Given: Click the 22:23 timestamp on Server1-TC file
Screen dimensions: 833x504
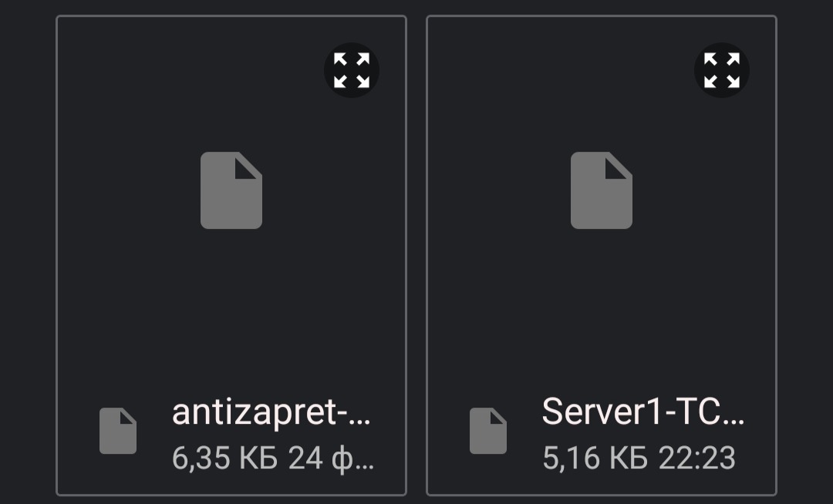Looking at the screenshot, I should coord(696,458).
